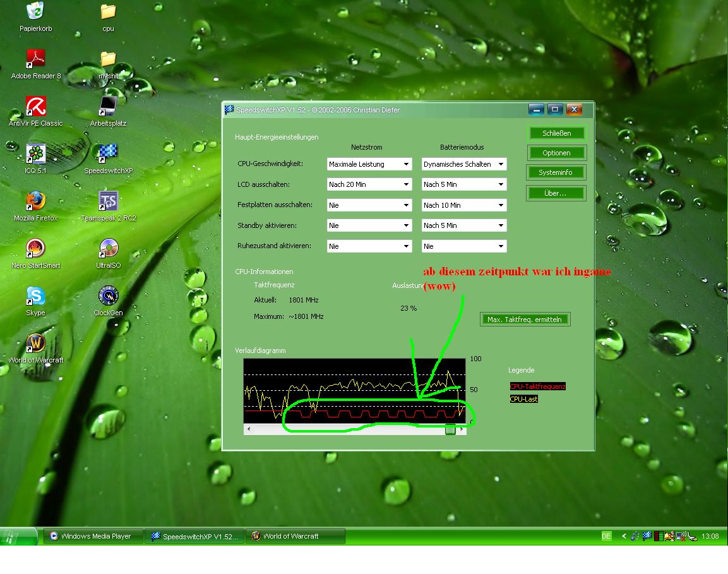The height and width of the screenshot is (574, 728).
Task: Click the SpeedswitchXP checkered flag tray icon
Action: point(647,536)
